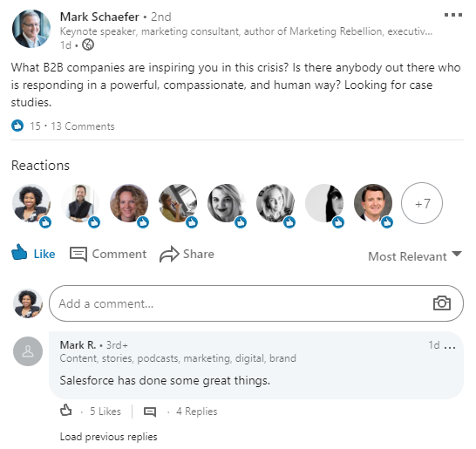Click the Mark Schaefer headline text

246,31
